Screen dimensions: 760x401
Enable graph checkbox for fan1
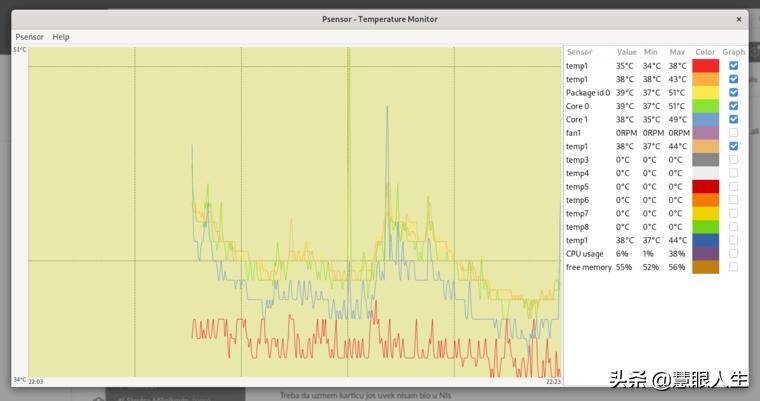coord(733,133)
